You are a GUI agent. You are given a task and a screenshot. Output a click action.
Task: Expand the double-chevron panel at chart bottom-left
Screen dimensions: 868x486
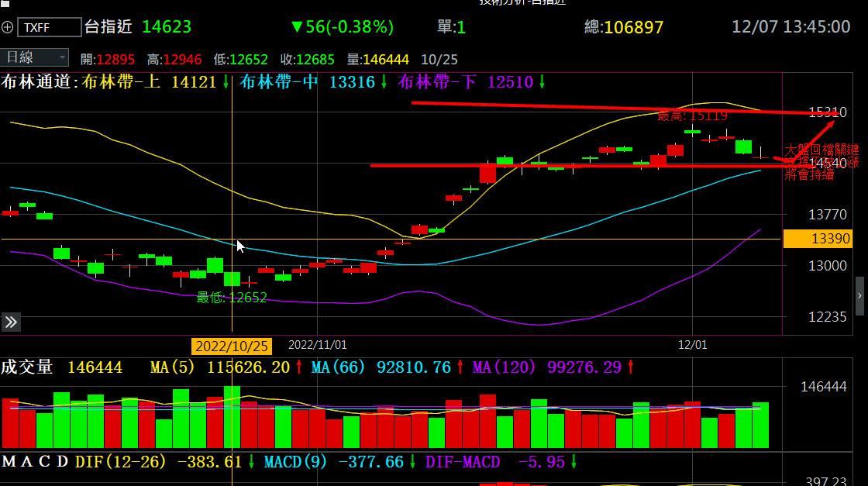point(11,322)
